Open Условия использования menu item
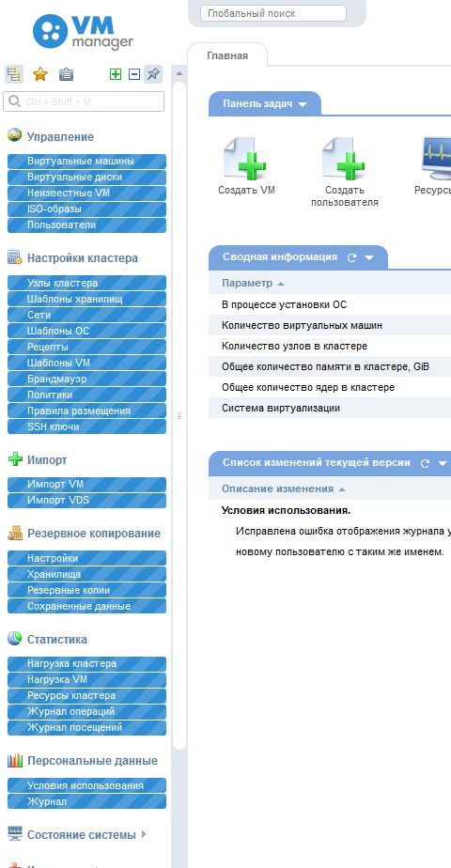Screen dimensions: 451x868 tap(86, 785)
